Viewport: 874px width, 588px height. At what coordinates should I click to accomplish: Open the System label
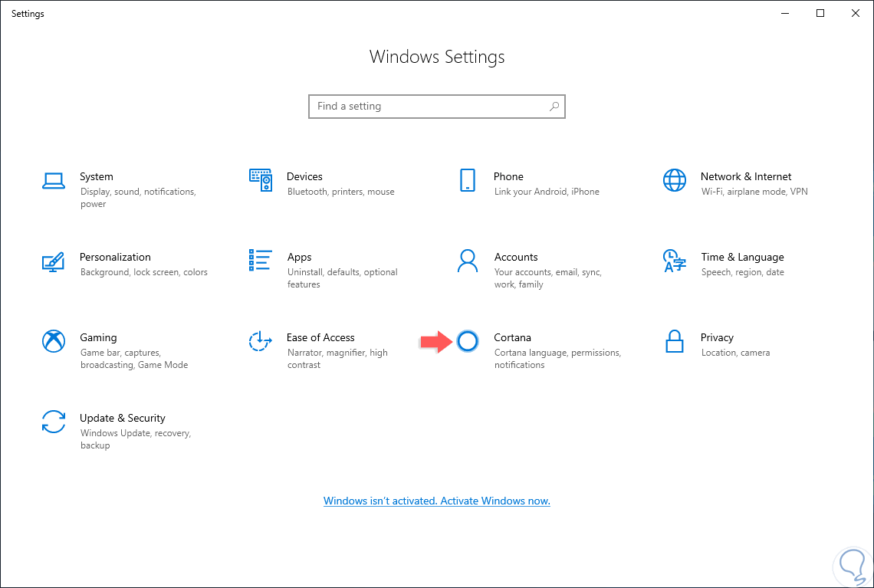(97, 176)
